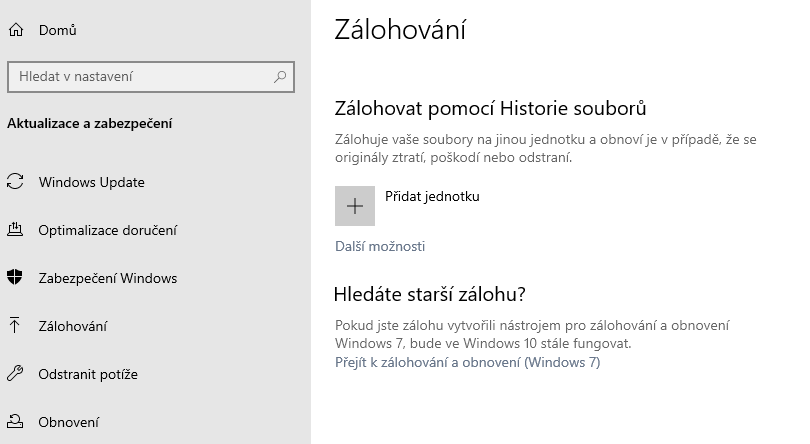The width and height of the screenshot is (810, 444).
Task: Go to Domů in the sidebar
Action: click(x=58, y=30)
